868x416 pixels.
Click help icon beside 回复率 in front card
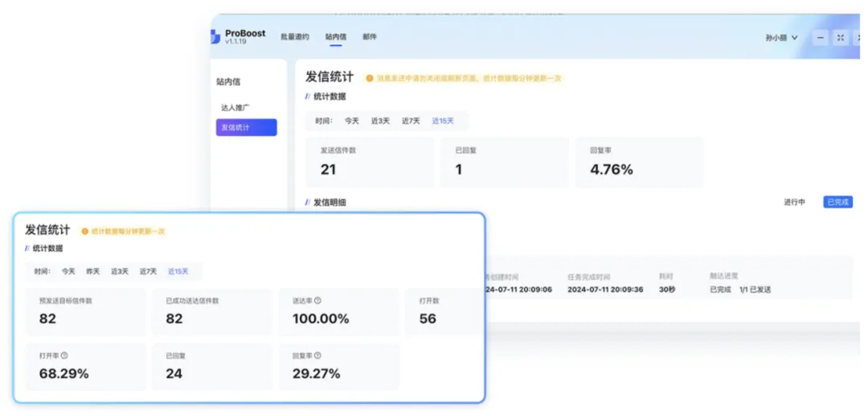click(317, 356)
